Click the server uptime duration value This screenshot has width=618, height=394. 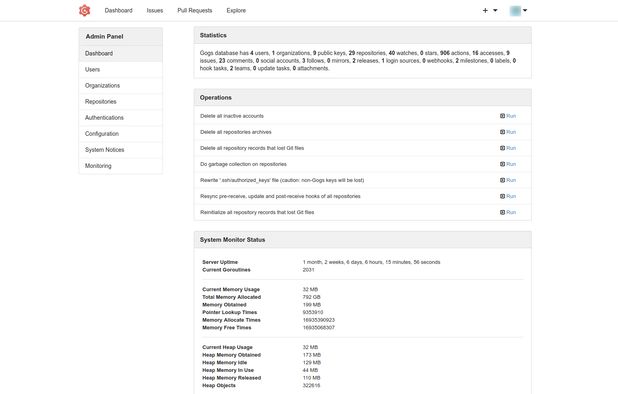[x=371, y=262]
